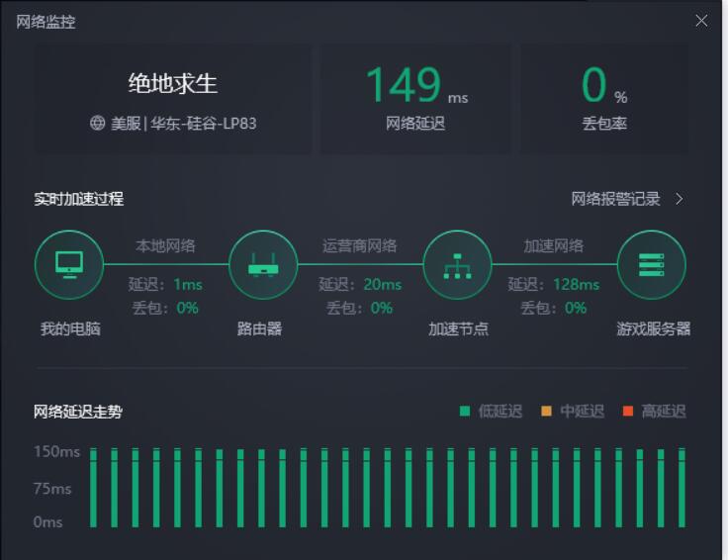Click the 低延迟 legend text

tap(500, 411)
